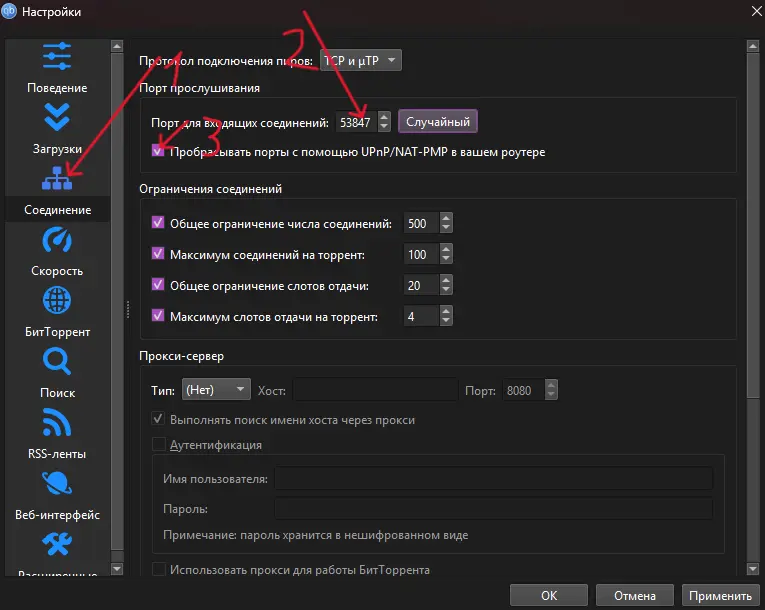Increase the incoming port 53847 spinner
Screen dimensions: 765x610
coord(384,117)
